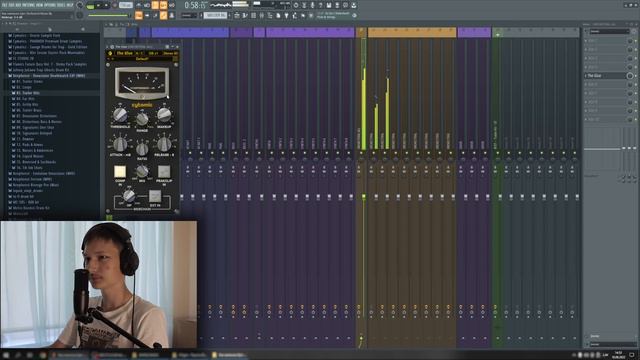The width and height of the screenshot is (640, 360).
Task: Click the selected track's highlighted volume fader
Action: (x=363, y=197)
